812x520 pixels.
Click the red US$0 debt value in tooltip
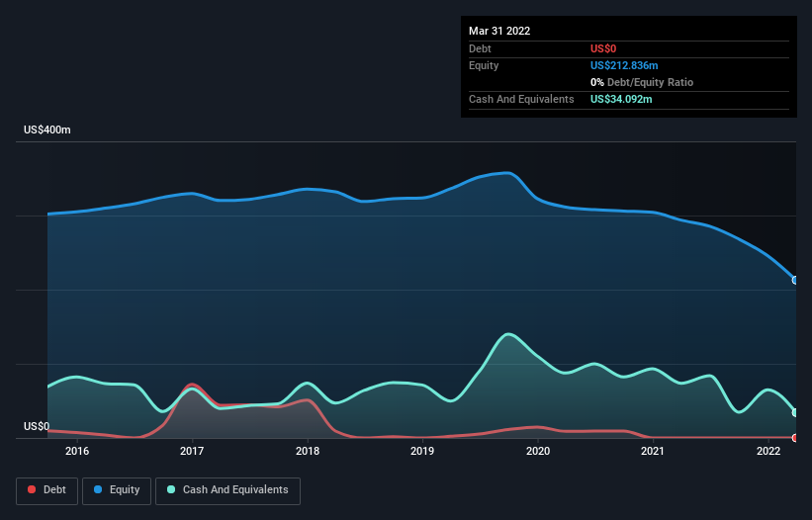pyautogui.click(x=603, y=48)
